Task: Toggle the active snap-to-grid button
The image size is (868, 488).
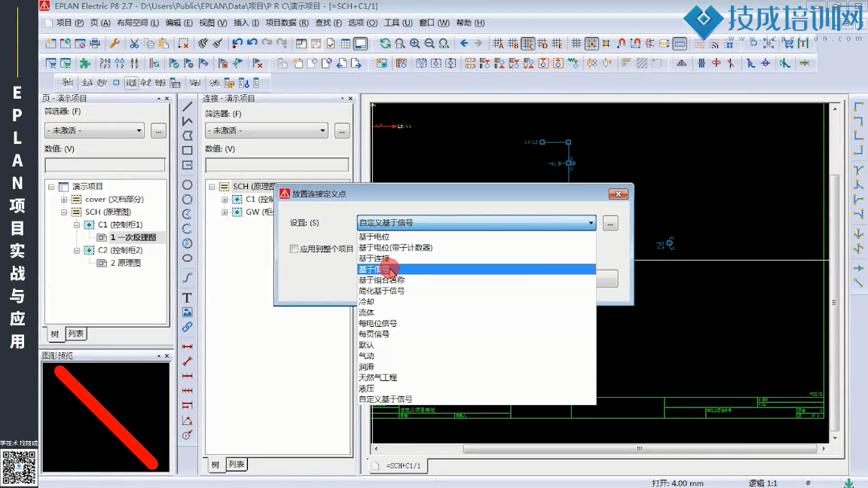Action: click(x=591, y=43)
